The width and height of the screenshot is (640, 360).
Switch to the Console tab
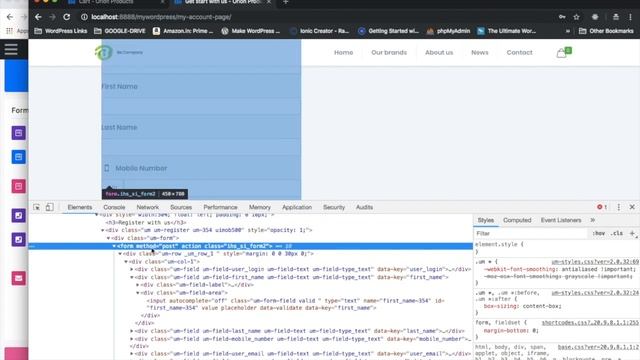114,207
